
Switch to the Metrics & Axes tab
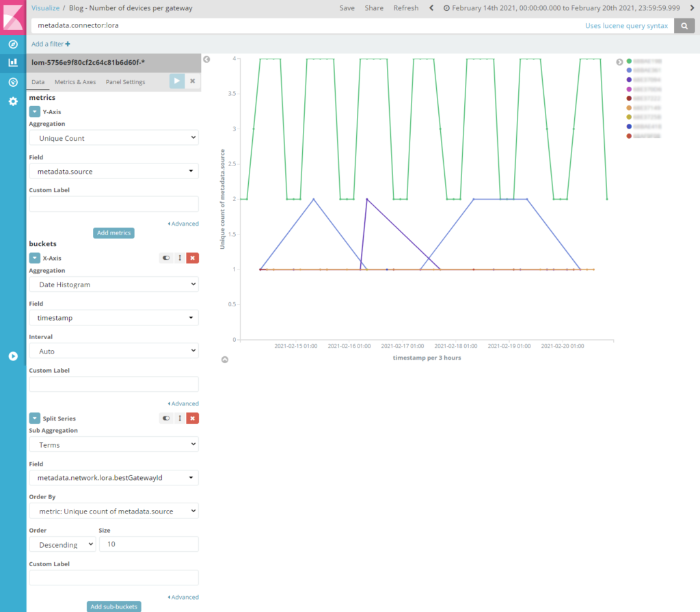coord(75,82)
